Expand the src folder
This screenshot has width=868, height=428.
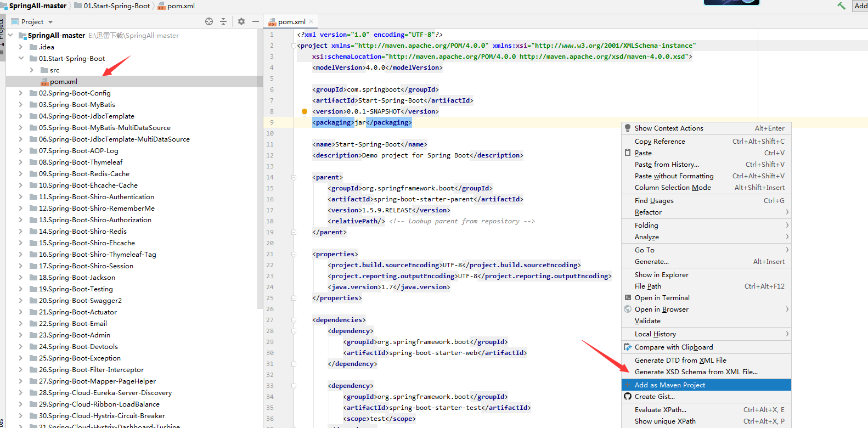point(32,70)
